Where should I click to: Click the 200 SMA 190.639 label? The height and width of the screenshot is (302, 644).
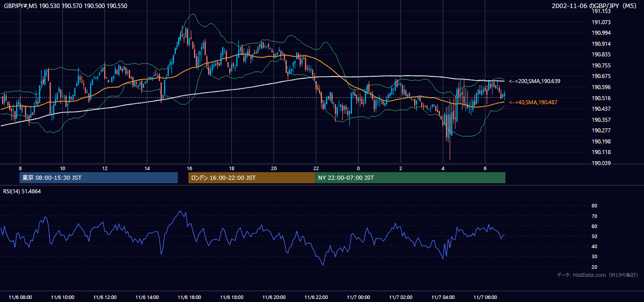click(535, 81)
